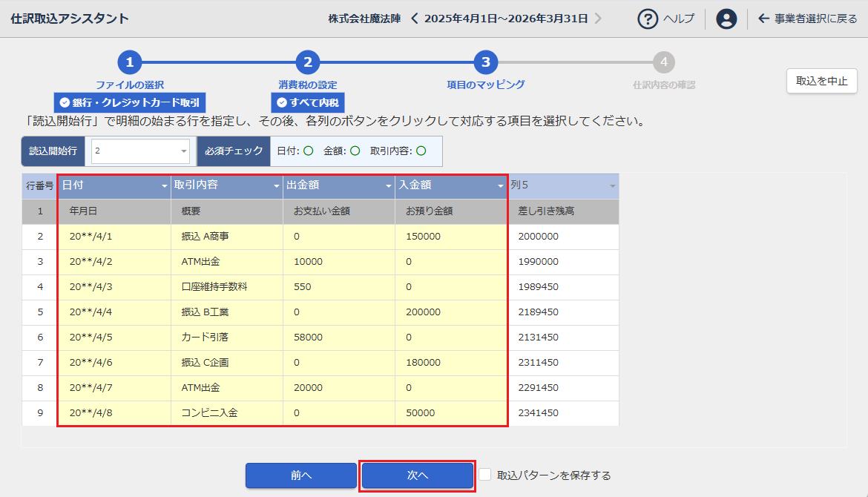The image size is (868, 497).
Task: Expand the 取引内容 column mapping dropdown
Action: click(x=276, y=186)
